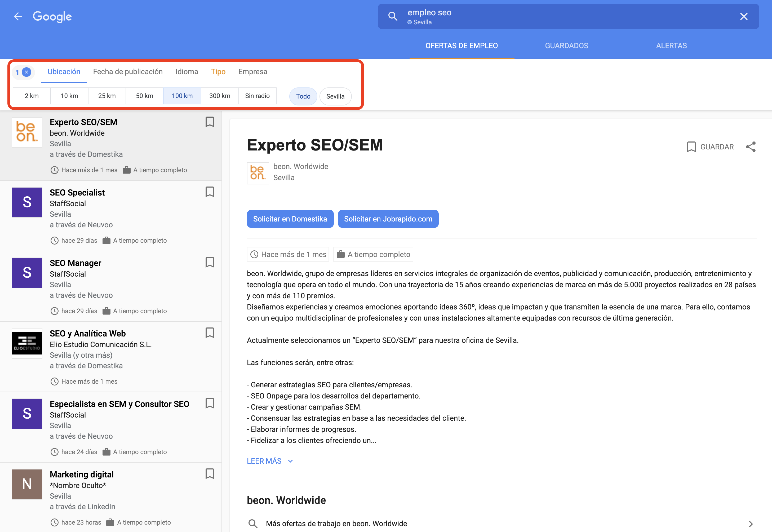
Task: Bookmark Especialista en SEM y Consultor SEO
Action: click(x=210, y=403)
